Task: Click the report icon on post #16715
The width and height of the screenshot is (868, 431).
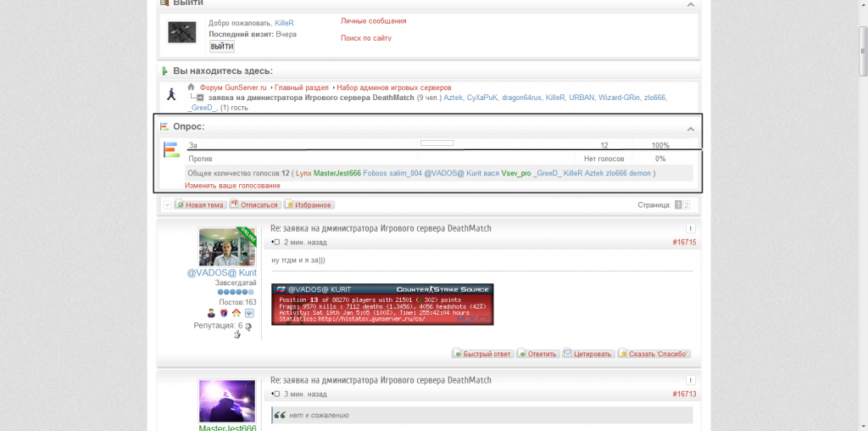Action: [x=690, y=228]
